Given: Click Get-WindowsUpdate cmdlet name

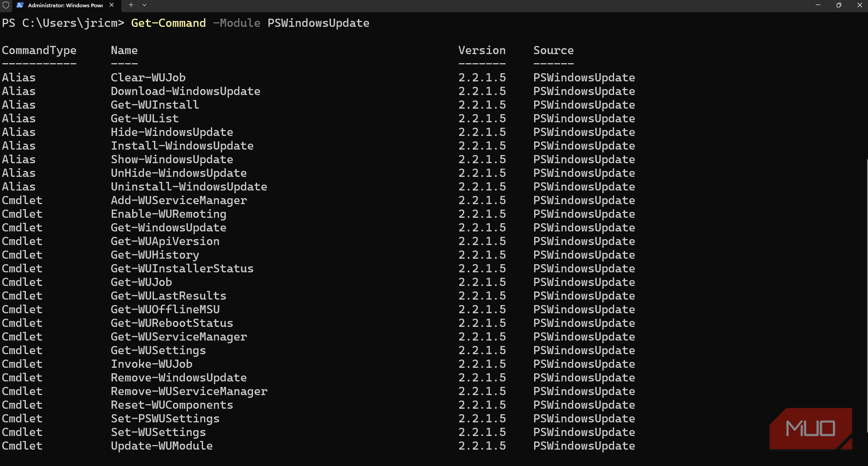Looking at the screenshot, I should [x=169, y=228].
